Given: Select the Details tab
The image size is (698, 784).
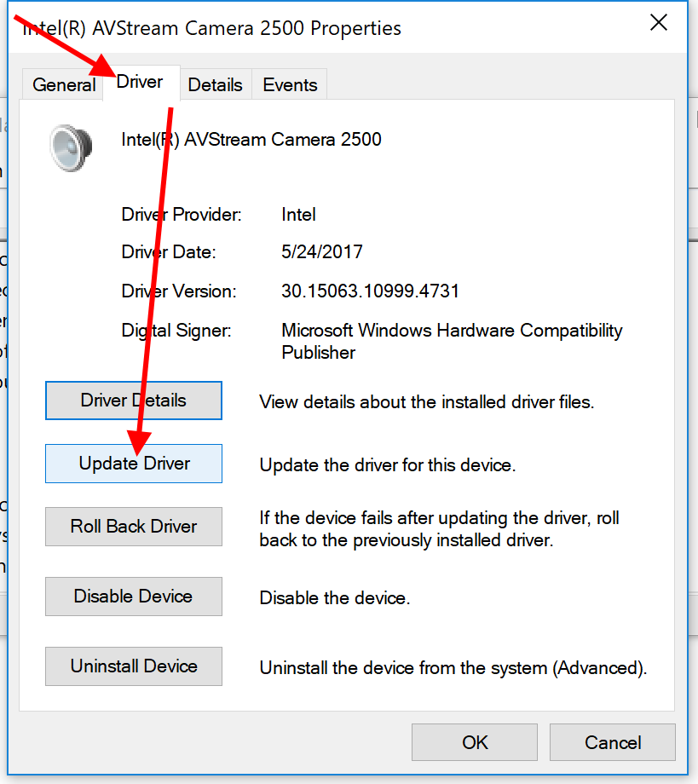Looking at the screenshot, I should coord(215,84).
